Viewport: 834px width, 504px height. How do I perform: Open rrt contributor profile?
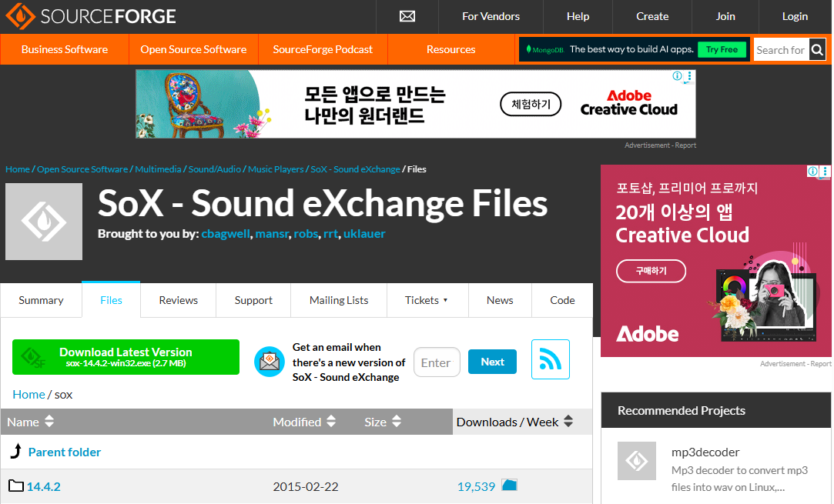(330, 234)
